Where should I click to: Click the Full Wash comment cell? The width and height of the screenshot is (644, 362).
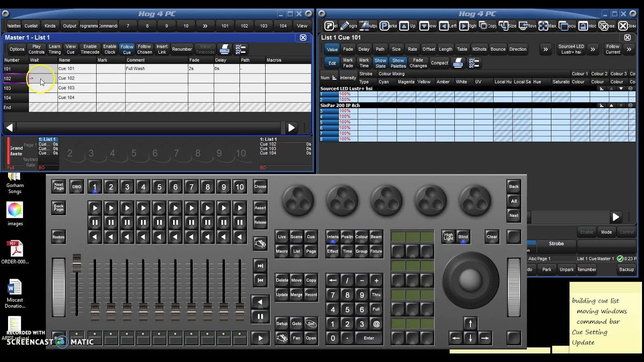[x=156, y=68]
